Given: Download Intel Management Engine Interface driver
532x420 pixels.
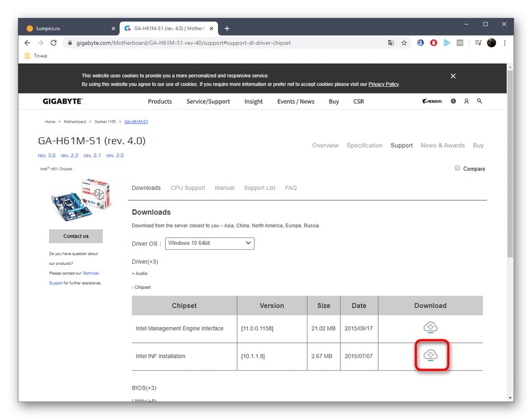Looking at the screenshot, I should click(430, 328).
